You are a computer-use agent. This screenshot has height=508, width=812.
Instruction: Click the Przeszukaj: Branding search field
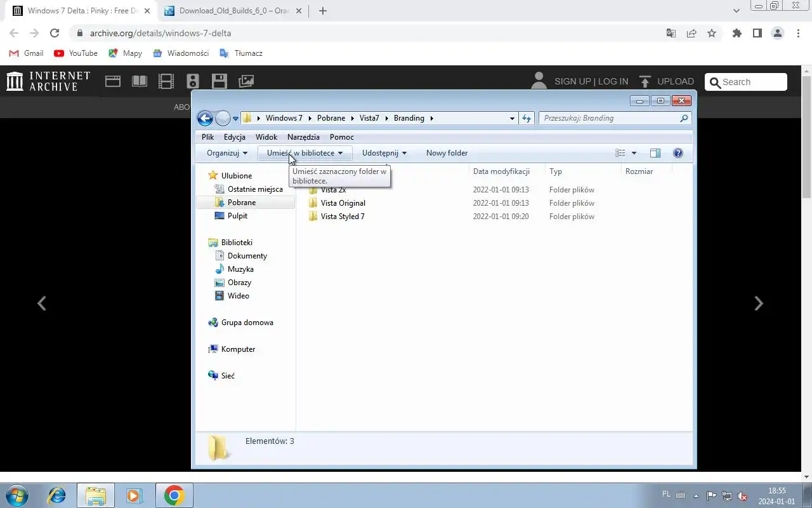(x=614, y=118)
